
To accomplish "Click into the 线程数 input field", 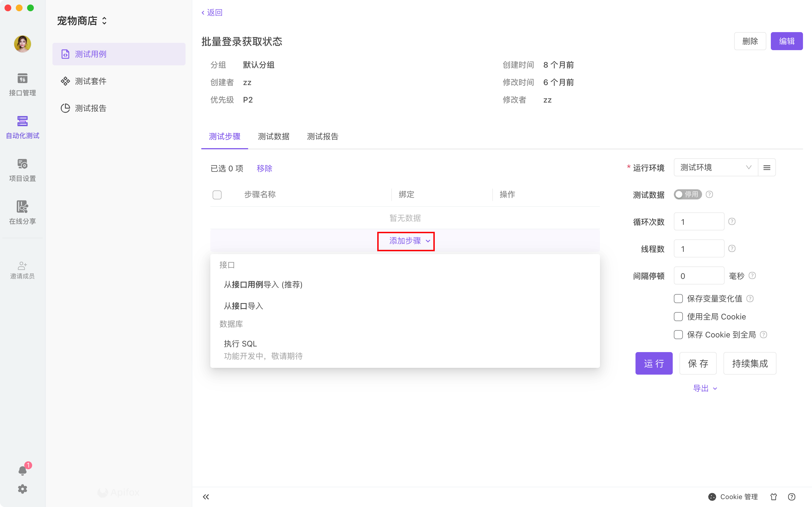I will [699, 249].
